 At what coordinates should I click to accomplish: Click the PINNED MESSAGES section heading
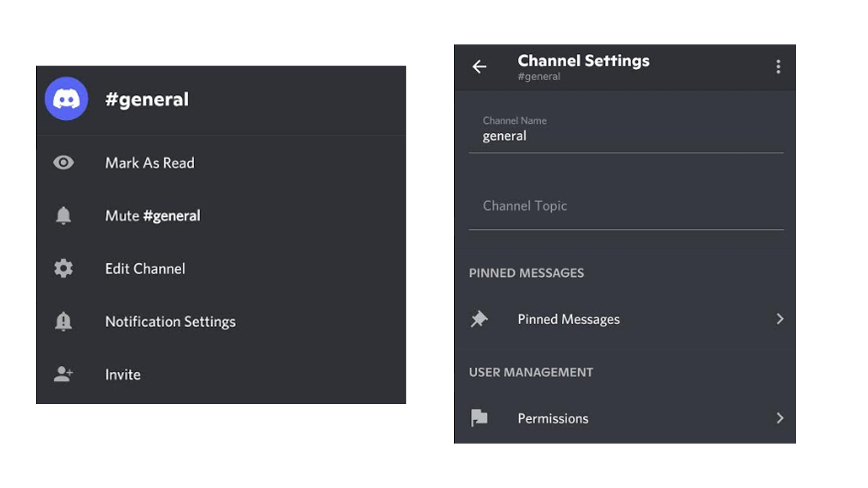pyautogui.click(x=526, y=273)
